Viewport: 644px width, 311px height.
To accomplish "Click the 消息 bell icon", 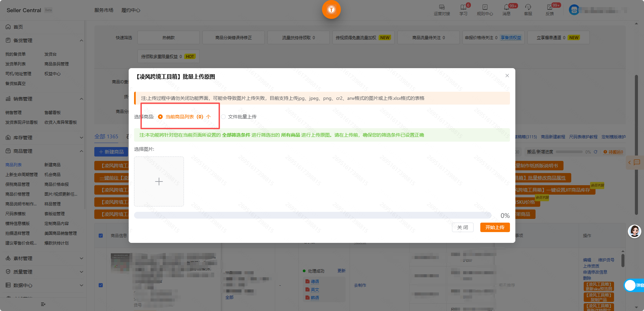I will 506,7.
